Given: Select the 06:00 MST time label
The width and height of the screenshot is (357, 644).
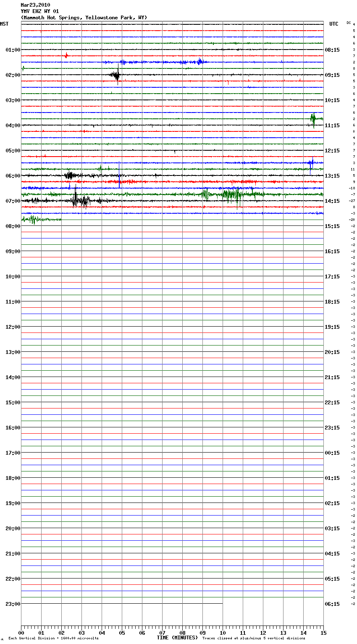Looking at the screenshot, I should (x=13, y=176).
